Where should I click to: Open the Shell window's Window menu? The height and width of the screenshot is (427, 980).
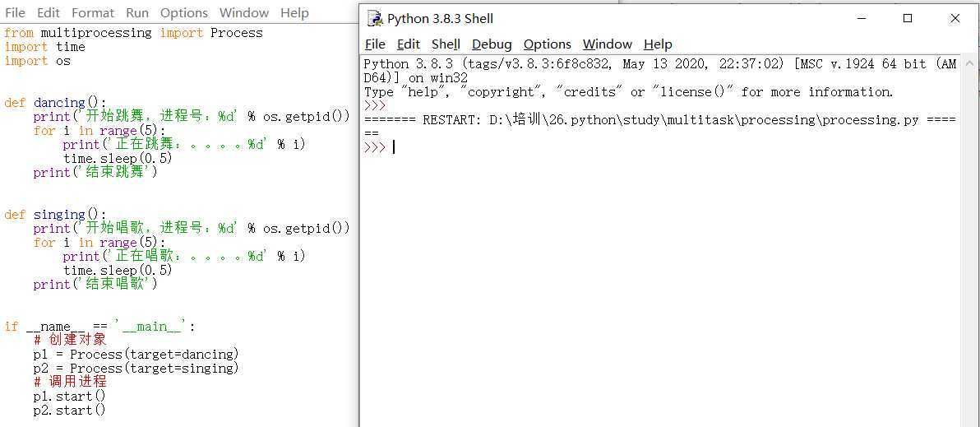608,44
